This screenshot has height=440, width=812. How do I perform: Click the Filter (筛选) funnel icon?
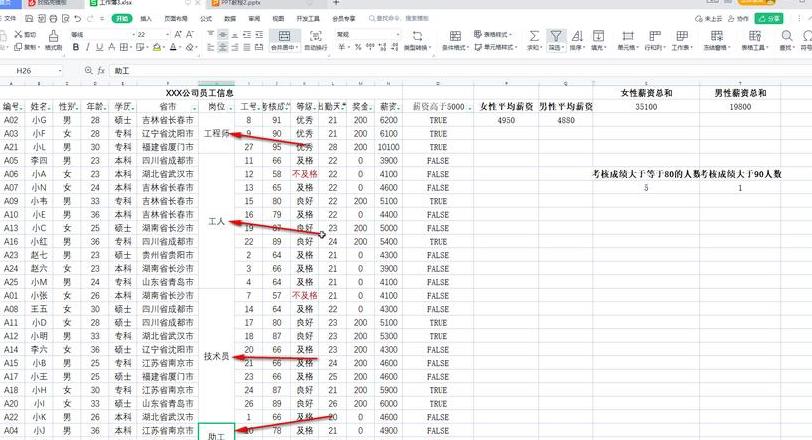coord(556,36)
